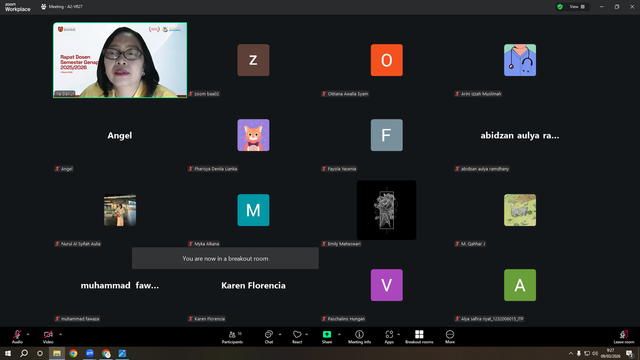
Task: Open the React heart menu
Action: pyautogui.click(x=297, y=337)
